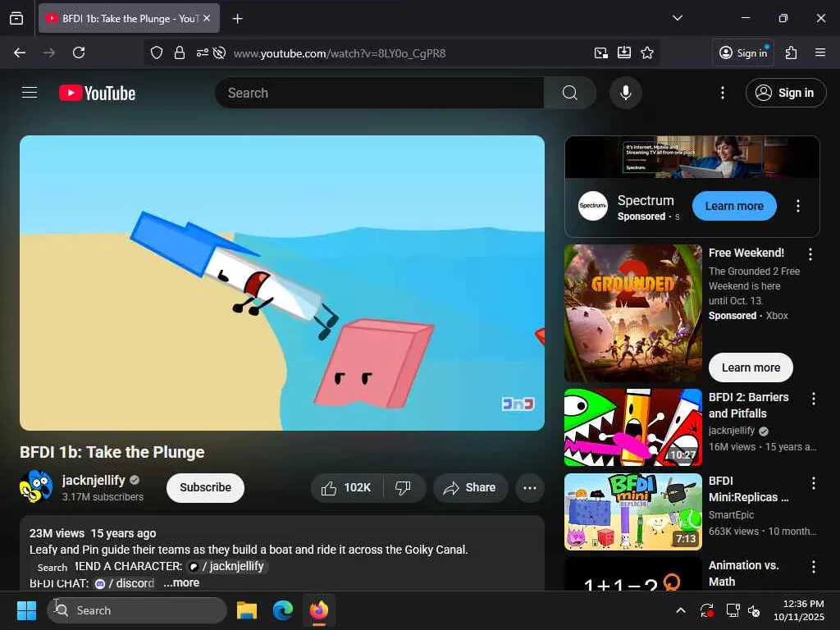Open the list all tabs dropdown
The image size is (840, 630).
click(x=677, y=18)
